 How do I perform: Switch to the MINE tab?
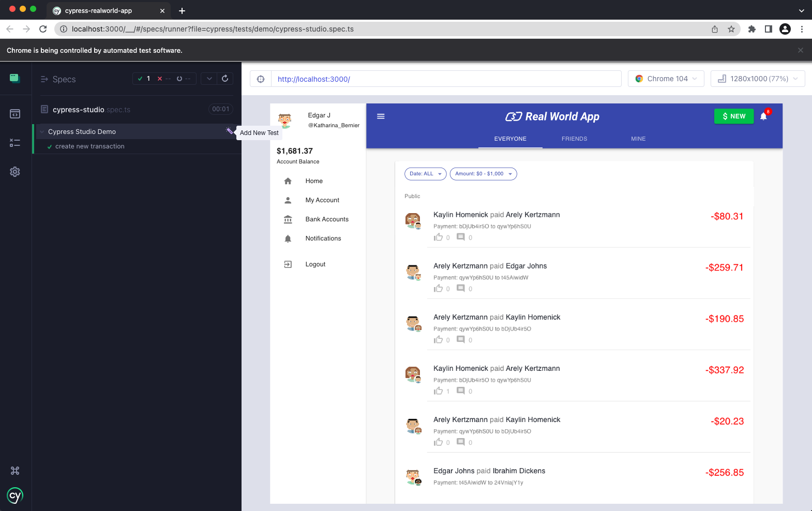click(x=638, y=139)
